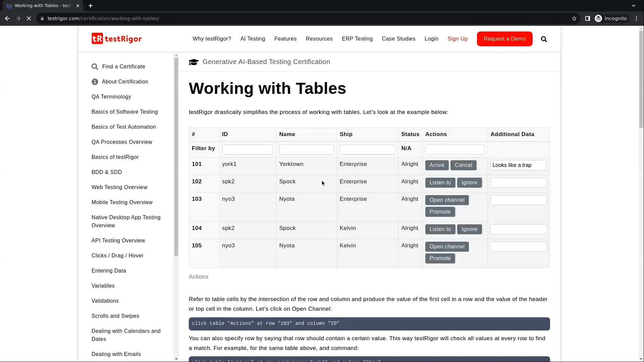Focus the ID filter input field

(248, 149)
